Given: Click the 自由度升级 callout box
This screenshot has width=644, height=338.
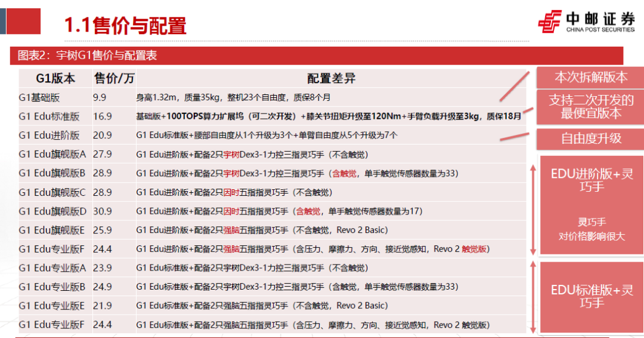Looking at the screenshot, I should (590, 139).
